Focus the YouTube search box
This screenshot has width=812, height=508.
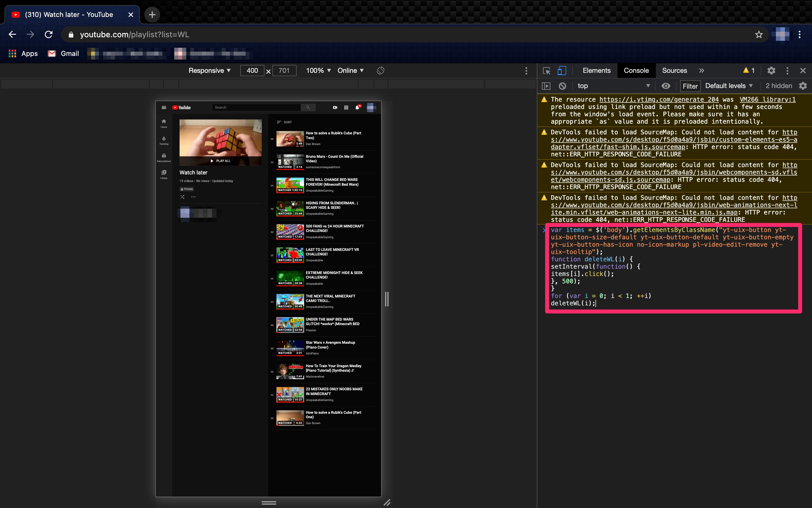(x=256, y=108)
